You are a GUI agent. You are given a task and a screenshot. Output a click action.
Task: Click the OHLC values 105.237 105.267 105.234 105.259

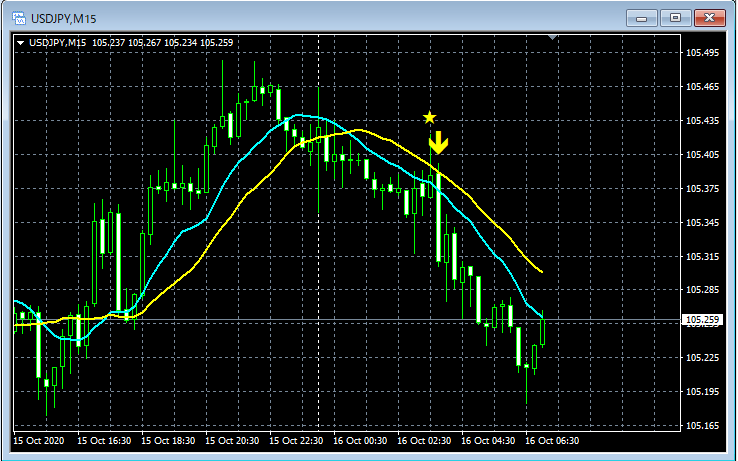(x=162, y=43)
